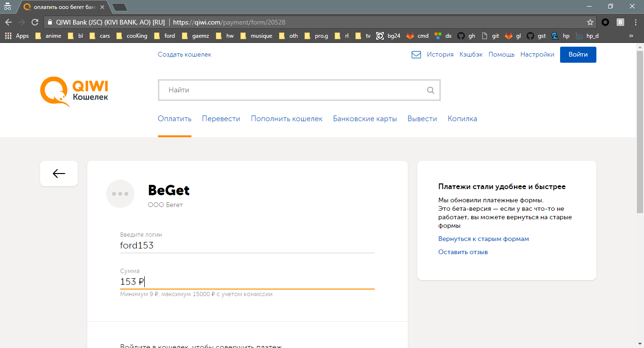
Task: Click the black circle extension icon
Action: coord(605,22)
